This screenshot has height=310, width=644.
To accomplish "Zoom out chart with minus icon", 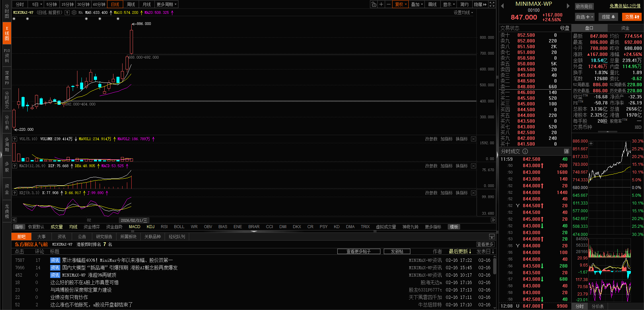I will 388,4.
